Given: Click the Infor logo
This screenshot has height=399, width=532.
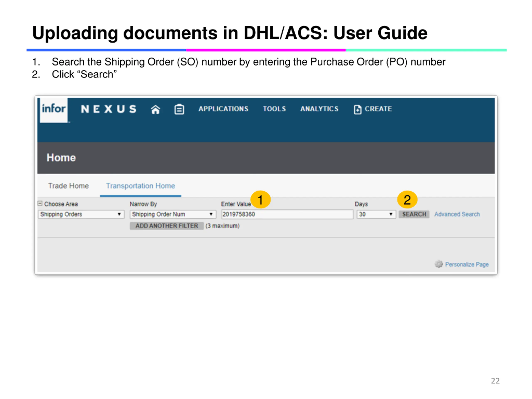Looking at the screenshot, I should coord(54,110).
